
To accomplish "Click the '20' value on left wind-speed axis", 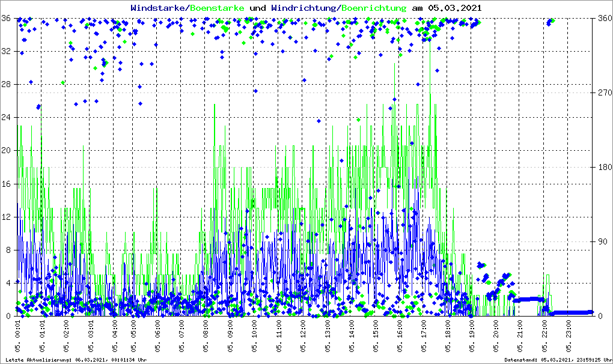I will [x=7, y=151].
